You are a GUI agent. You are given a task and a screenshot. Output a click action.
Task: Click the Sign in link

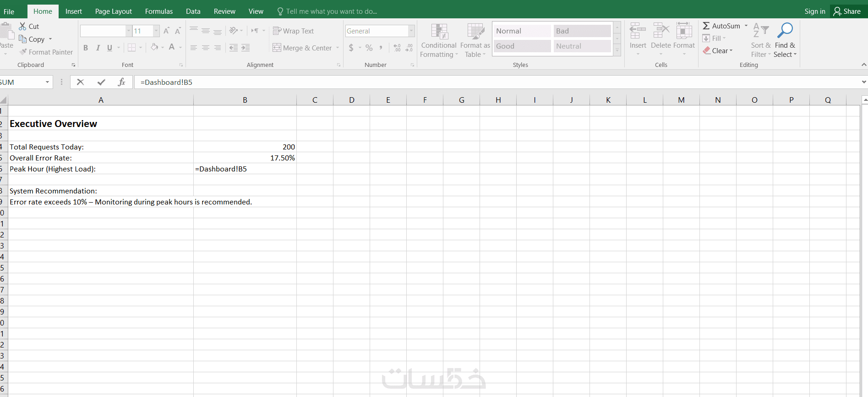coord(815,11)
